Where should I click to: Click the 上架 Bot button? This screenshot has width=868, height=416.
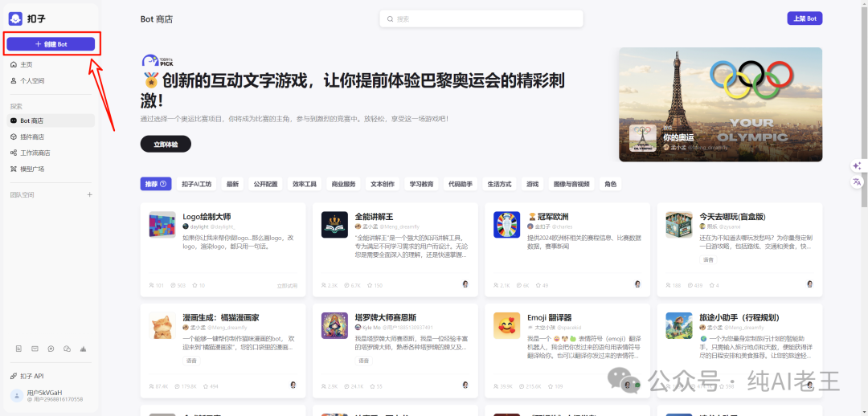805,18
